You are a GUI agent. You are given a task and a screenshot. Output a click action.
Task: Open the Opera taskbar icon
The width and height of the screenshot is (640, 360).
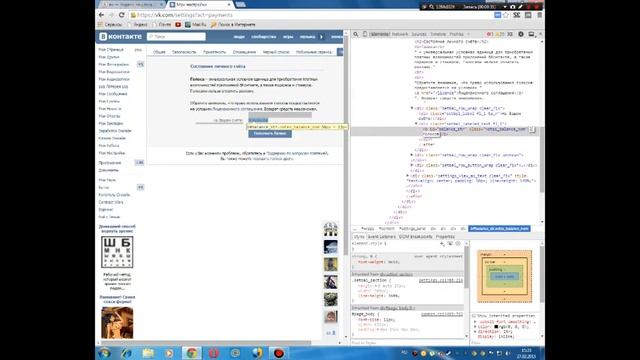click(x=213, y=353)
